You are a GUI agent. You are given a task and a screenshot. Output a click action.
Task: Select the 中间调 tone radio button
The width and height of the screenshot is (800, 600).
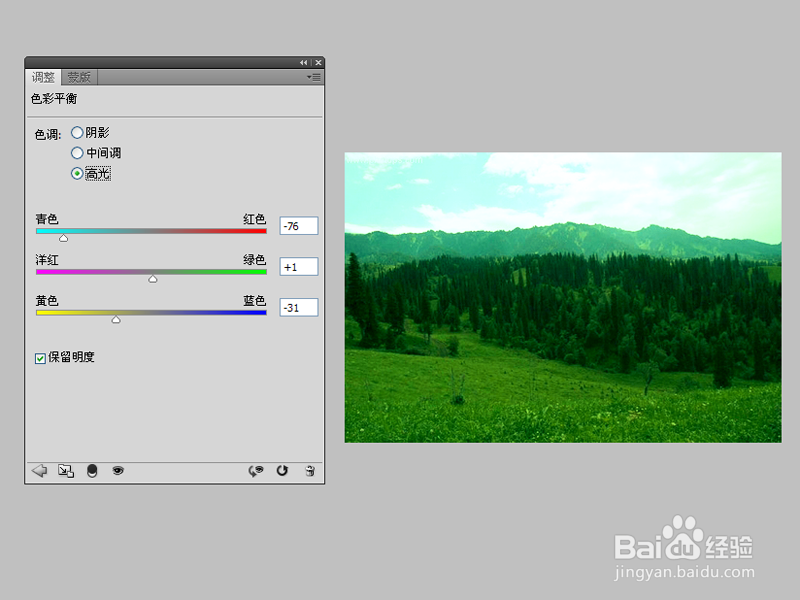[x=77, y=153]
